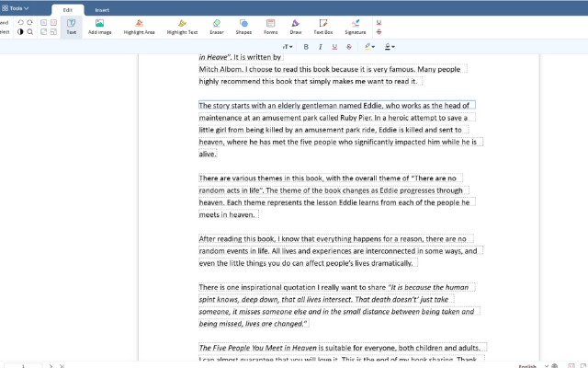The height and width of the screenshot is (368, 588).
Task: Click the Redo arrow icon
Action: tap(30, 22)
